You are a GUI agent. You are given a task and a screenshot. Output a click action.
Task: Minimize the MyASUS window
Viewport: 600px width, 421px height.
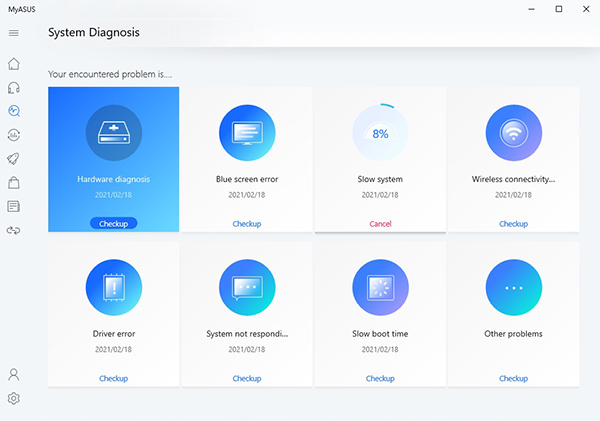[532, 9]
